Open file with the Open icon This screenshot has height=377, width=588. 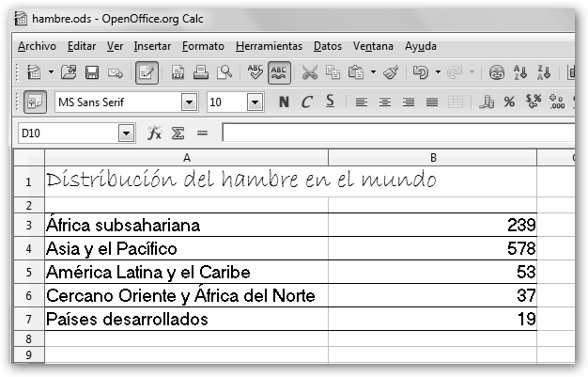point(68,71)
